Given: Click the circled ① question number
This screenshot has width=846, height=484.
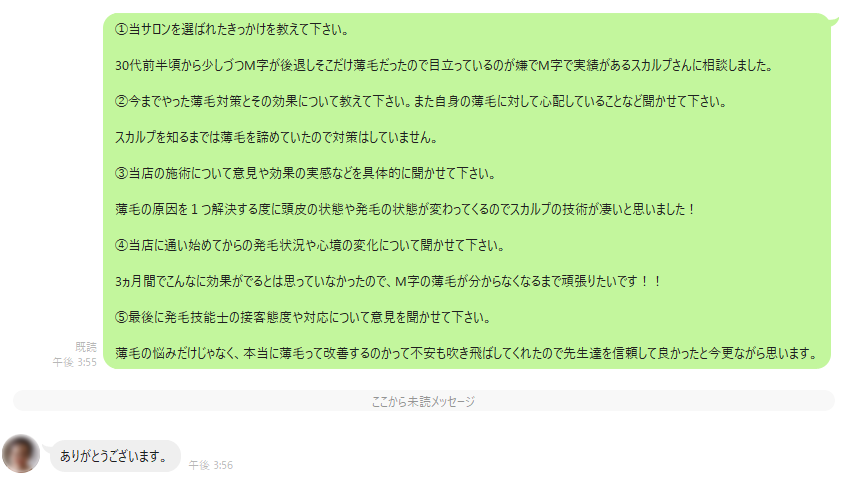Looking at the screenshot, I should [x=121, y=29].
